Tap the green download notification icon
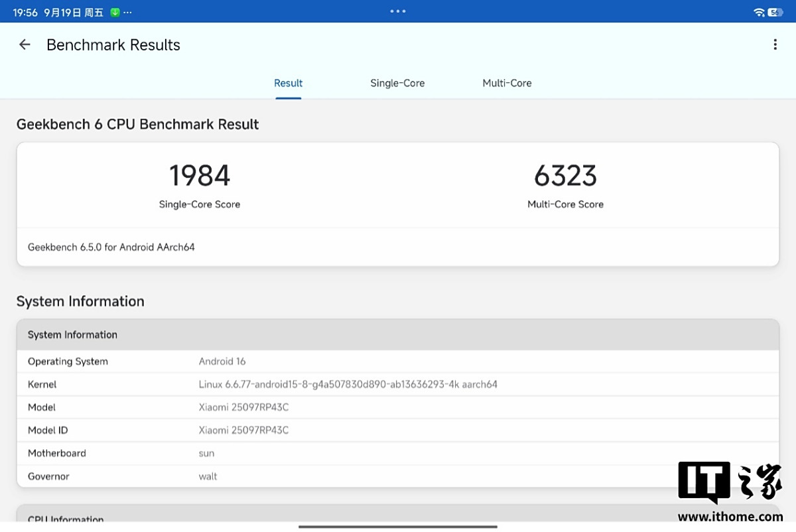 [115, 12]
